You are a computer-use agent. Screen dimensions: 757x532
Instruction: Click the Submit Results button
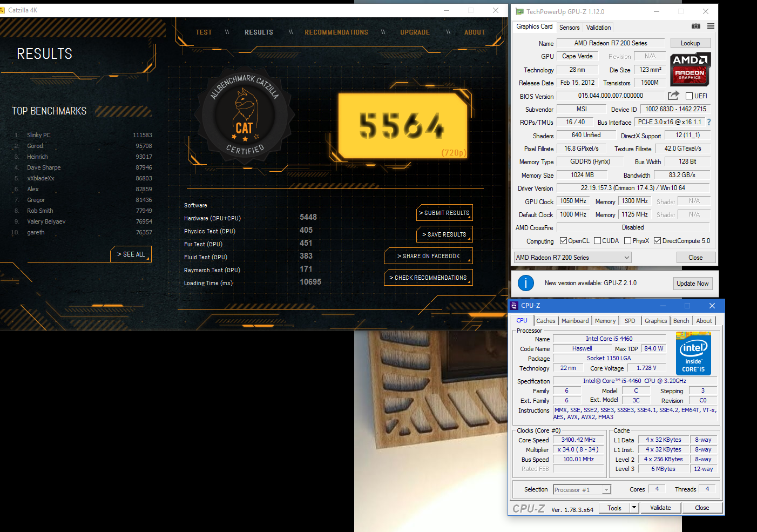(444, 213)
